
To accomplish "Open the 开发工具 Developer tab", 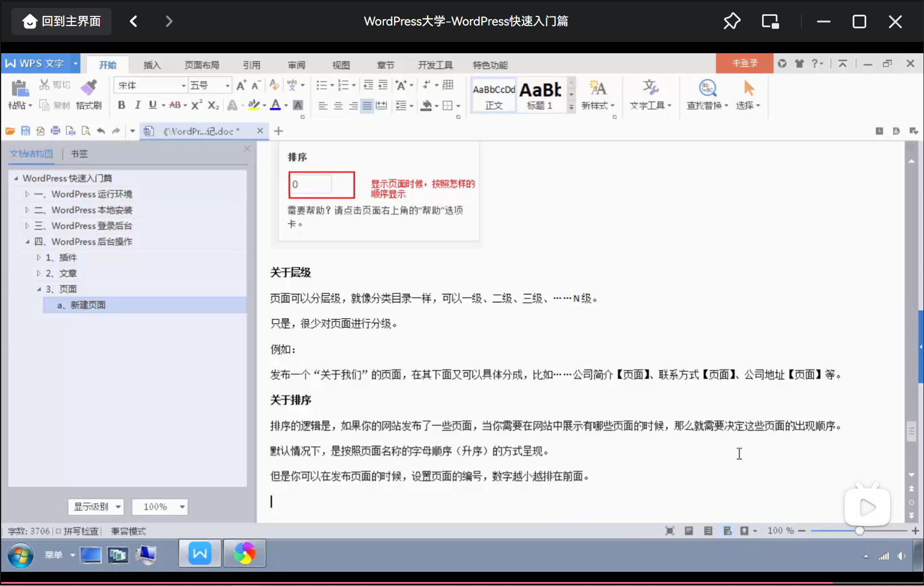I will [x=435, y=65].
